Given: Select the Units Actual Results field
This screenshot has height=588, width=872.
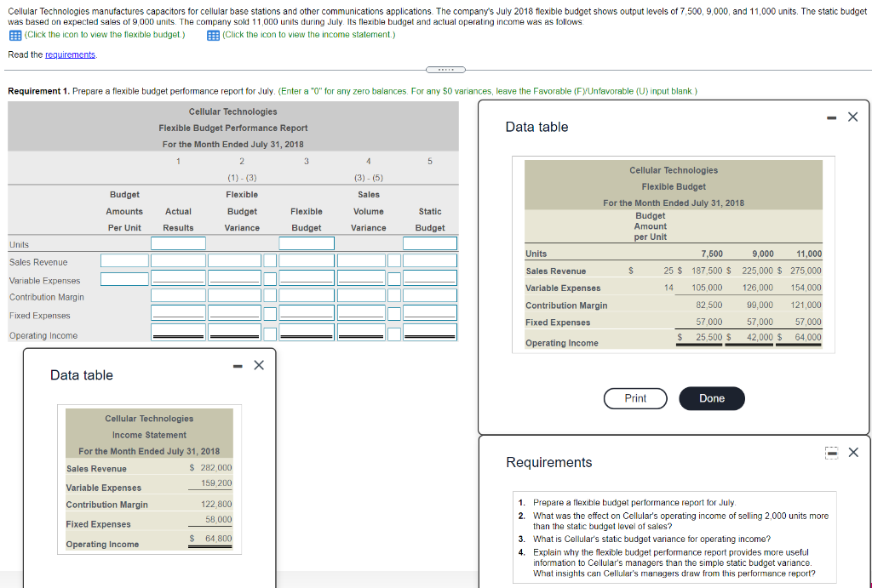Looking at the screenshot, I should pyautogui.click(x=179, y=243).
